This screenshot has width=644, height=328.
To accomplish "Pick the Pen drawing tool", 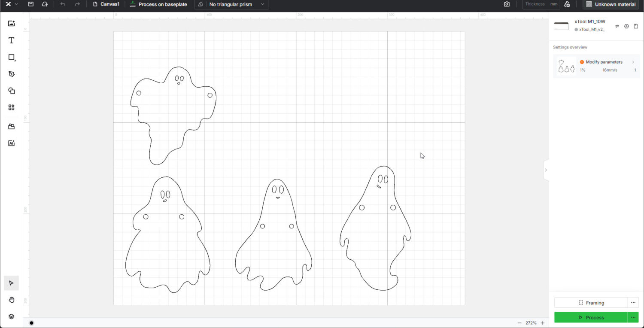I will point(11,74).
